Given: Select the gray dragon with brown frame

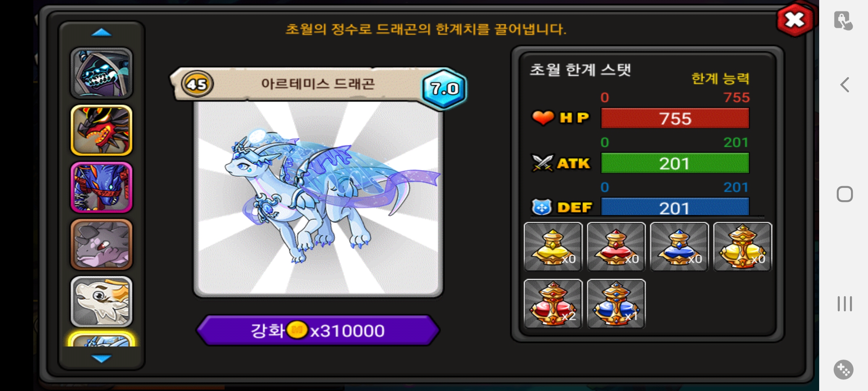Looking at the screenshot, I should click(101, 244).
